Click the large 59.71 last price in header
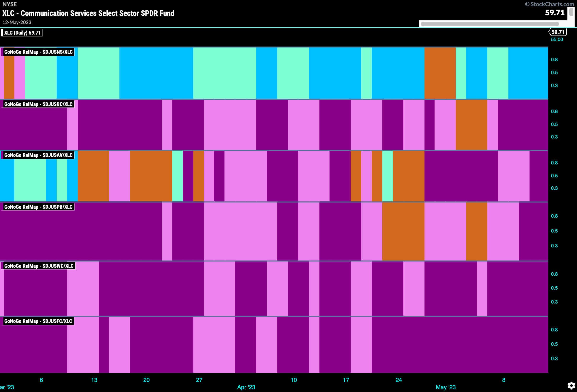 [555, 13]
